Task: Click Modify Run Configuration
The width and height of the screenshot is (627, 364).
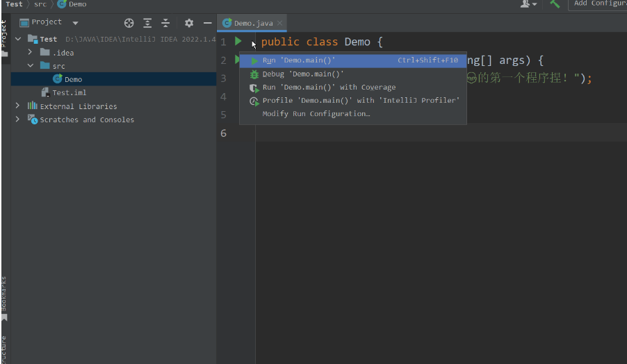Action: click(x=316, y=114)
